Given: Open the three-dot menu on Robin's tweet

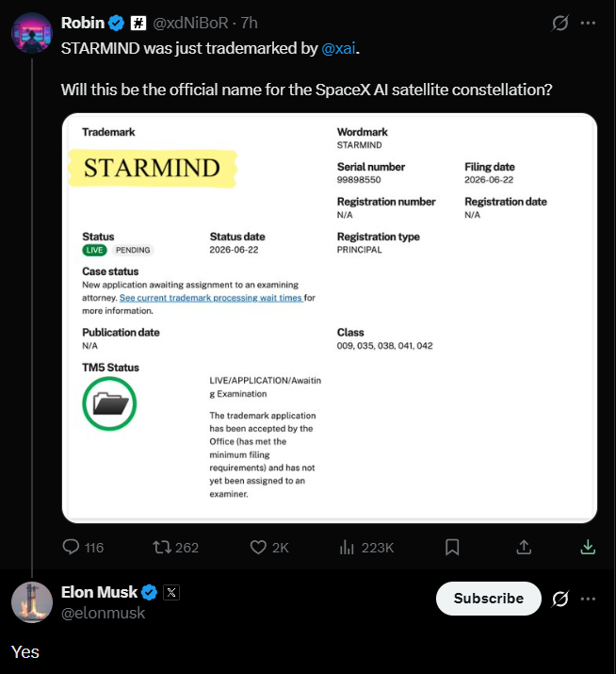Looking at the screenshot, I should 588,23.
